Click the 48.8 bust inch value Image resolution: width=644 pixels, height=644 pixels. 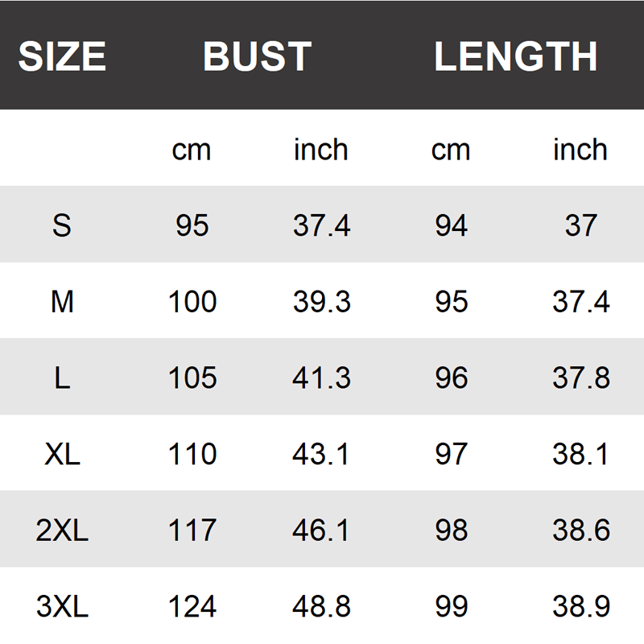click(x=321, y=606)
